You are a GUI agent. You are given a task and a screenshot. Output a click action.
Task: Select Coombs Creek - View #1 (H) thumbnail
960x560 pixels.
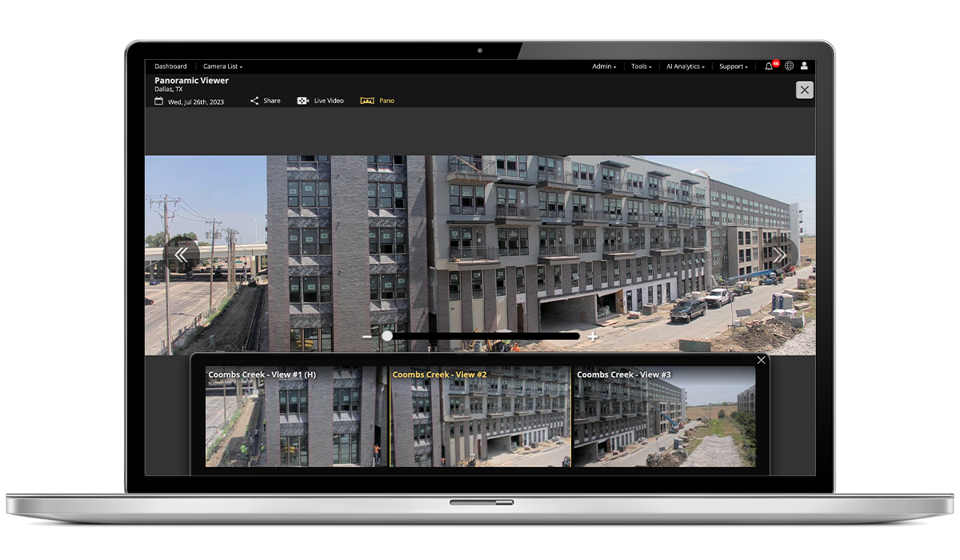pos(297,416)
